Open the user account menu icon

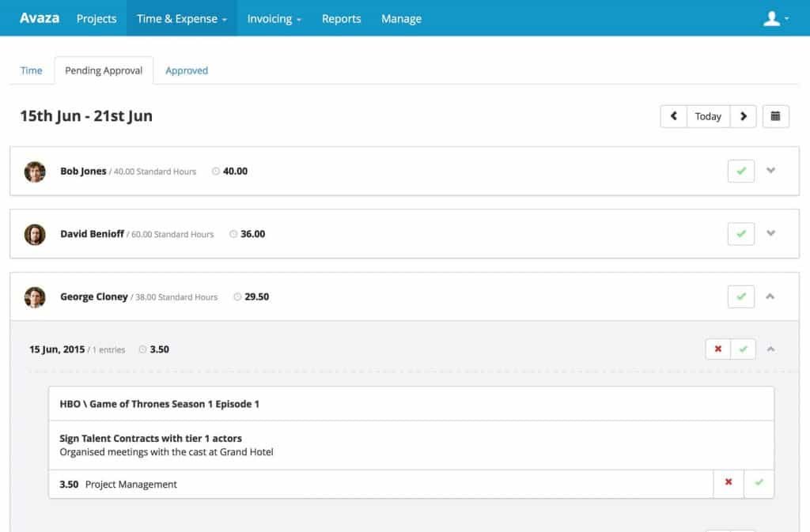775,19
